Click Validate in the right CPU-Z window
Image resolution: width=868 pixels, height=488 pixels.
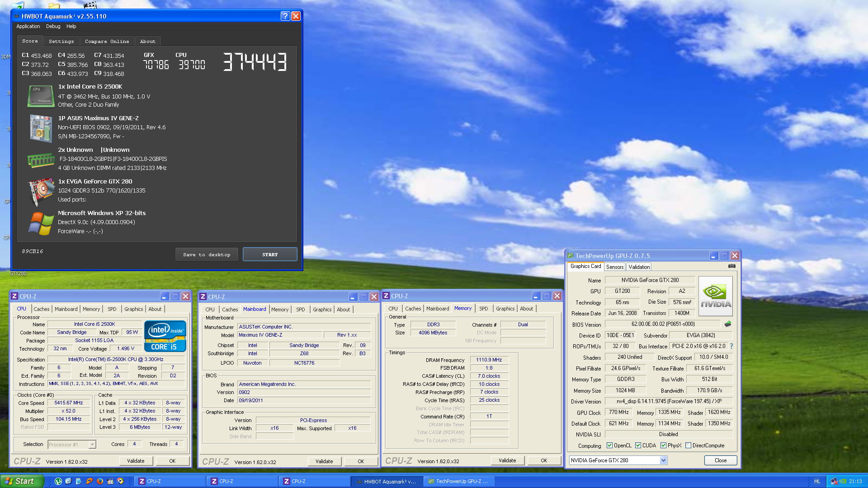[x=507, y=460]
